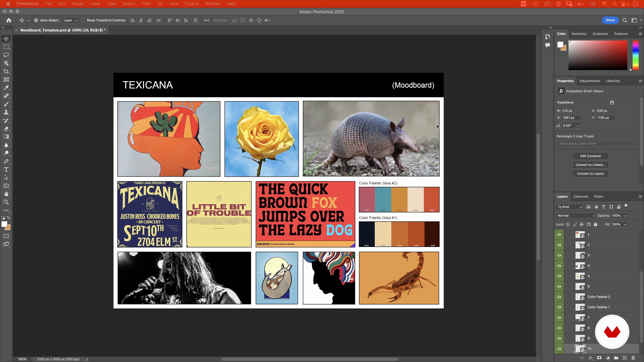Open the Image menu
Image resolution: width=644 pixels, height=362 pixels.
pyautogui.click(x=77, y=4)
